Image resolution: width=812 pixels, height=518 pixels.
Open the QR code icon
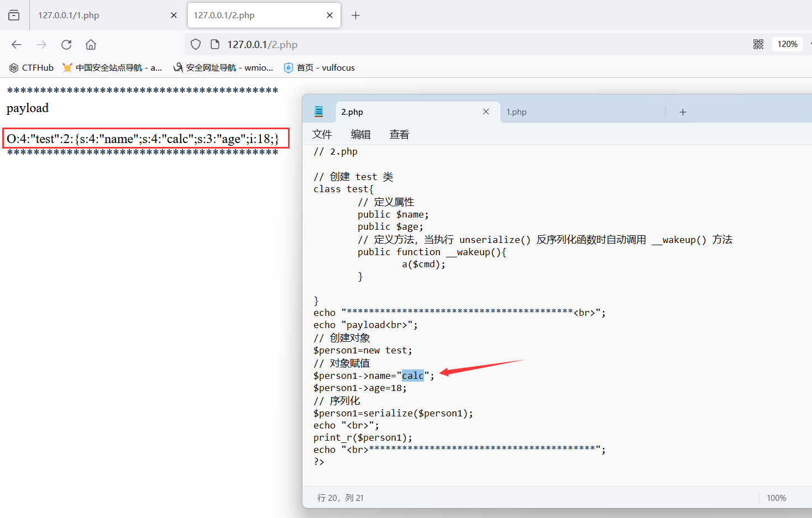758,44
